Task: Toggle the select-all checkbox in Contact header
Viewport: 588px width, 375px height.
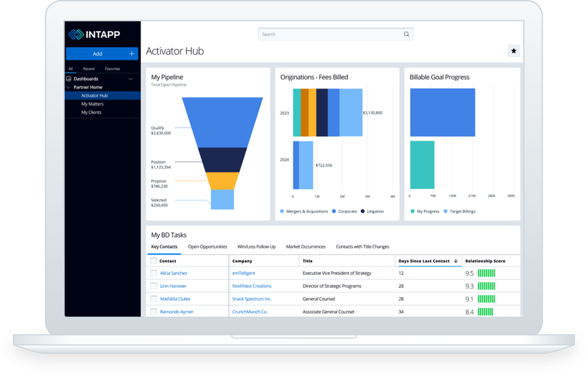Action: coord(154,261)
